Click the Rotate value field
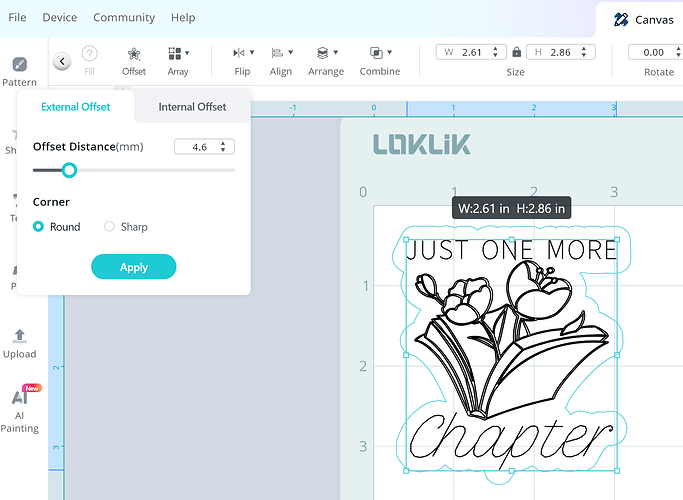 click(x=653, y=52)
